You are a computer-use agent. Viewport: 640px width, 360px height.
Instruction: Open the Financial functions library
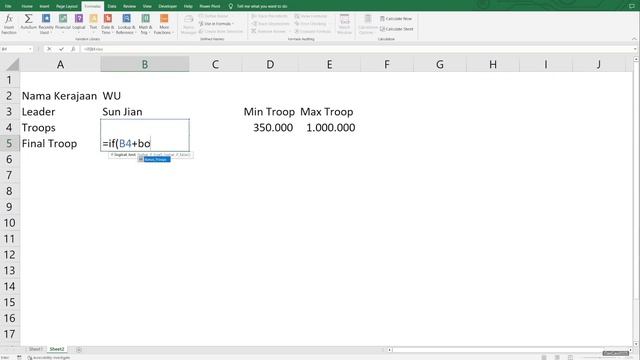click(63, 24)
